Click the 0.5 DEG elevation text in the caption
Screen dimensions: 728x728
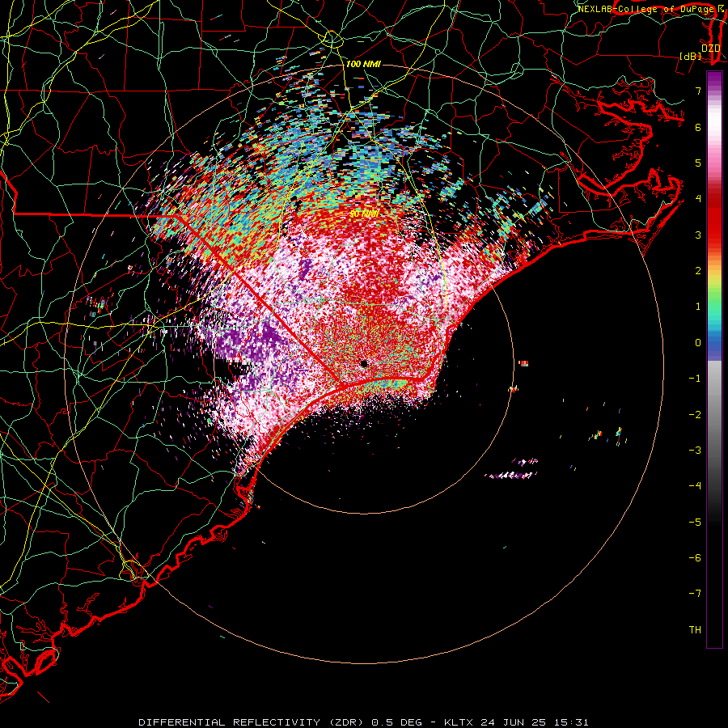pos(397,722)
